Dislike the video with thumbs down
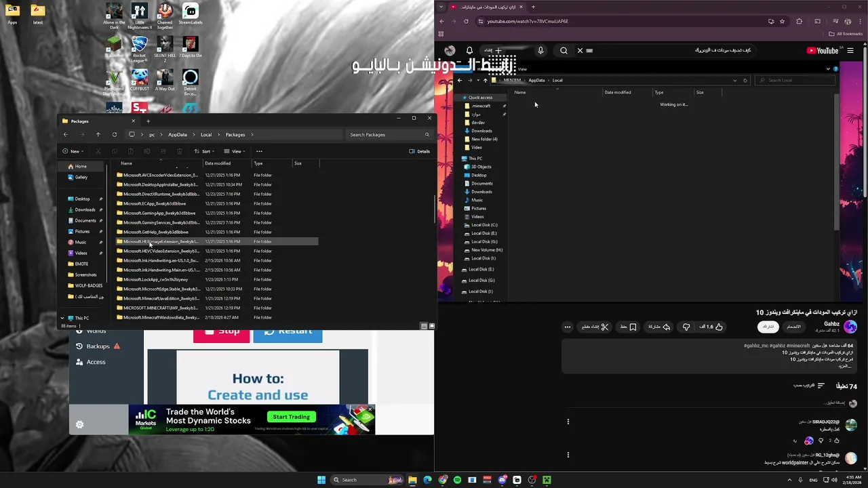868x488 pixels. click(686, 327)
